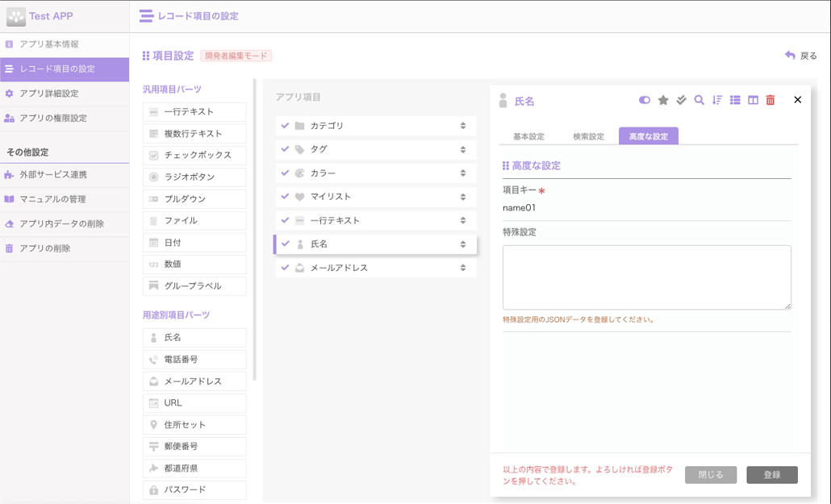The height and width of the screenshot is (504, 831).
Task: Click the star icon in 氏名 panel
Action: (663, 100)
